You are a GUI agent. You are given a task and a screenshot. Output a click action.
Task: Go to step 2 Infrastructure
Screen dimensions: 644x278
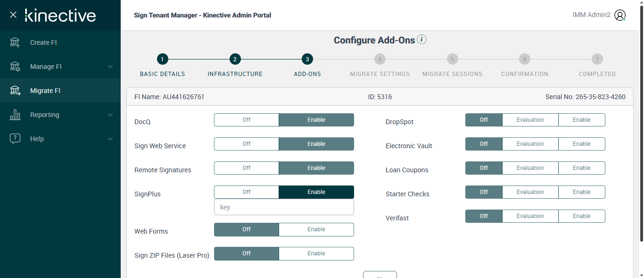(x=235, y=59)
